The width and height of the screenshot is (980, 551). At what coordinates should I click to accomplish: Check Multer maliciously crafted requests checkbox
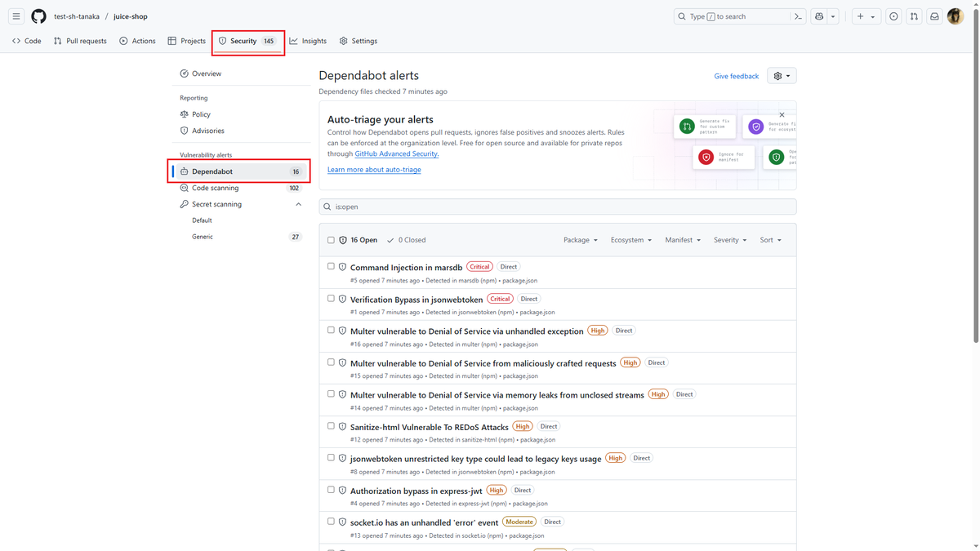pyautogui.click(x=331, y=362)
